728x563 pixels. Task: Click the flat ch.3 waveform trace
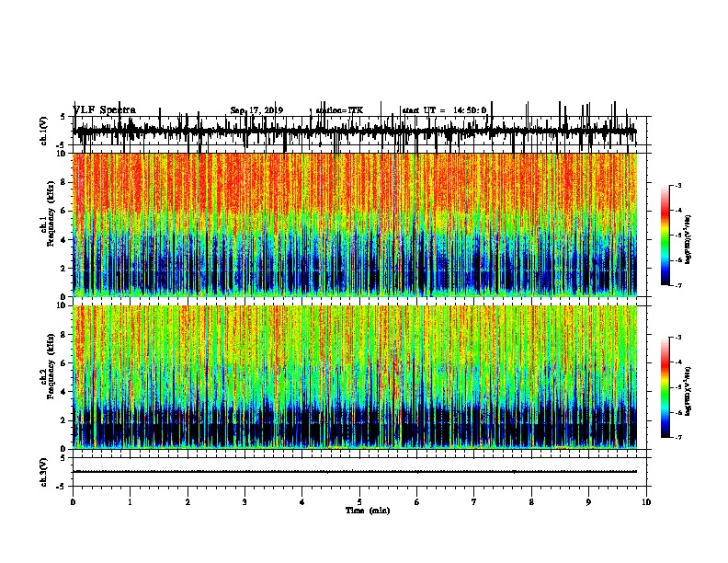(355, 472)
